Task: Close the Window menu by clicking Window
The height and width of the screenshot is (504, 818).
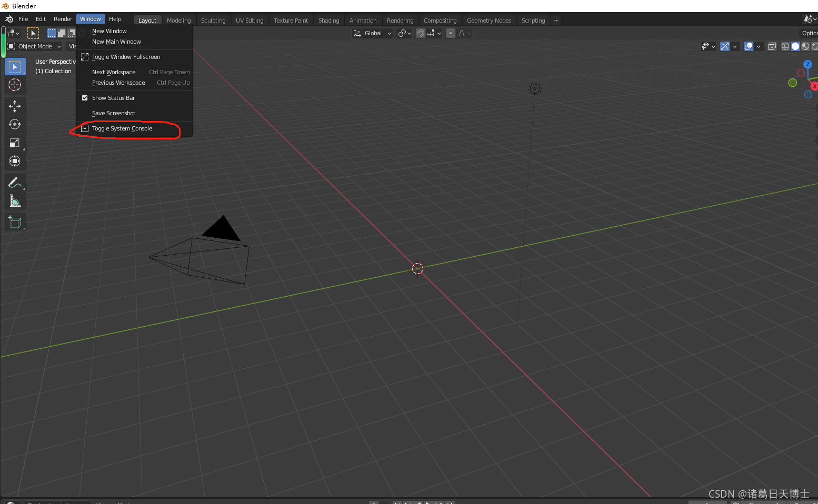Action: pos(91,19)
